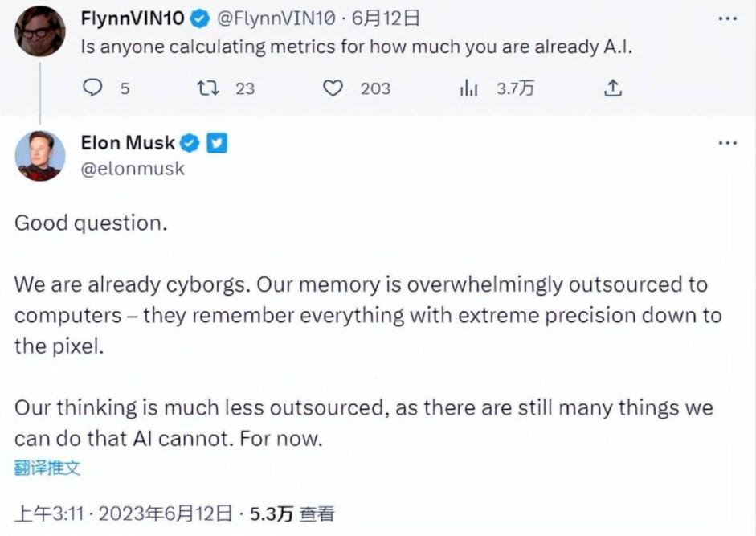Click the verified checkmark next to Elon Musk

point(190,144)
